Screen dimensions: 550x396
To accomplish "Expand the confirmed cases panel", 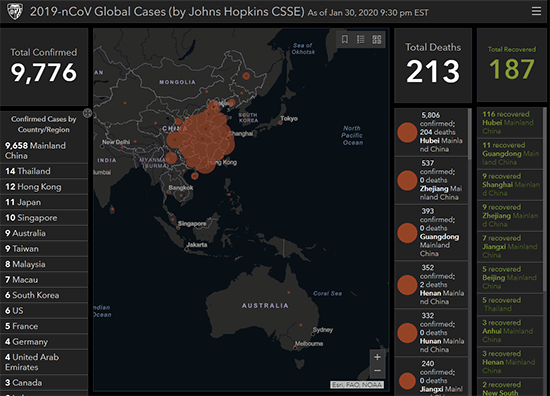I will click(87, 113).
